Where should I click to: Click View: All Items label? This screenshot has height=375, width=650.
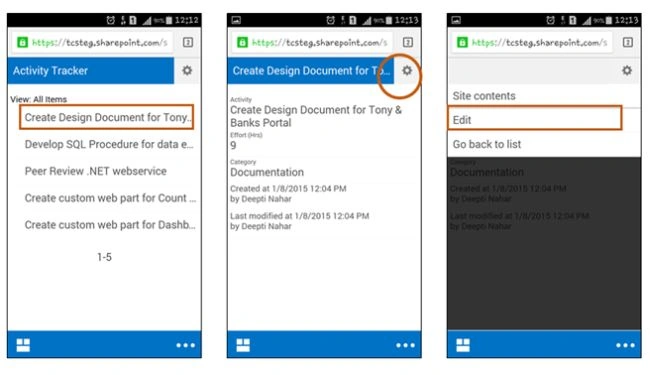coord(38,99)
